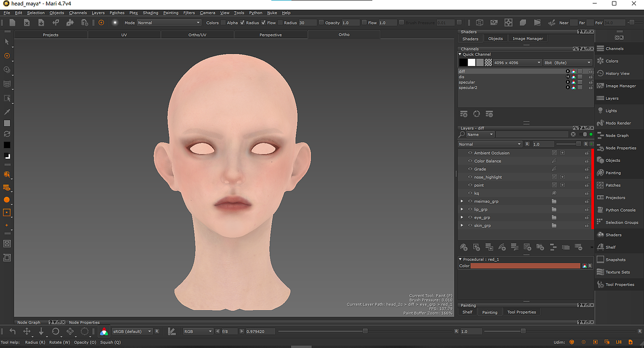The image size is (644, 348).
Task: Open the Projectors palette from the right sidebar
Action: [615, 197]
